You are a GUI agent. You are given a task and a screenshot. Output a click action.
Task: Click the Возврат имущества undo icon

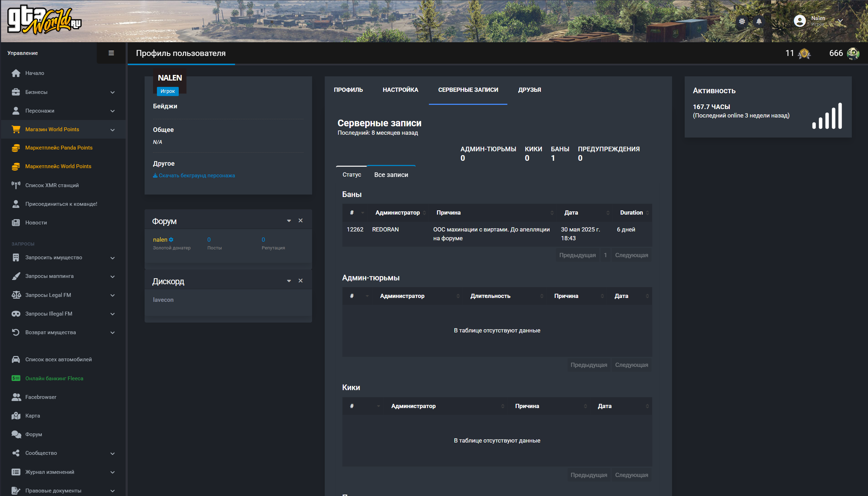[16, 332]
